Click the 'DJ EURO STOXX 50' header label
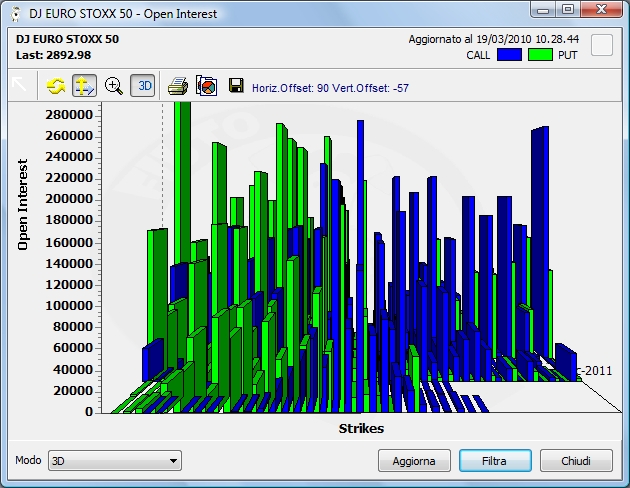Image resolution: width=630 pixels, height=488 pixels. pos(68,39)
